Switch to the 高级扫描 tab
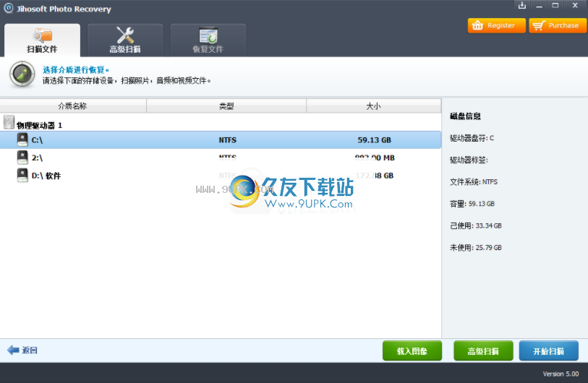This screenshot has width=588, height=383. (125, 40)
